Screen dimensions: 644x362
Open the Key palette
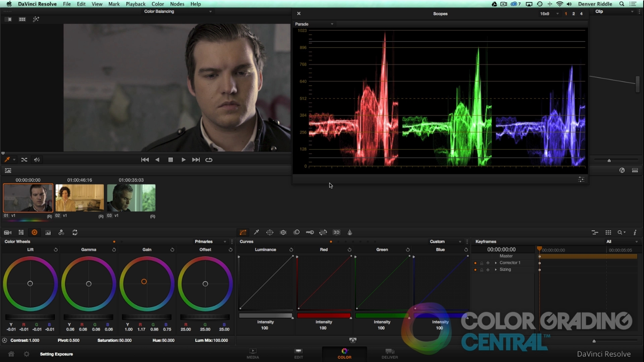310,232
